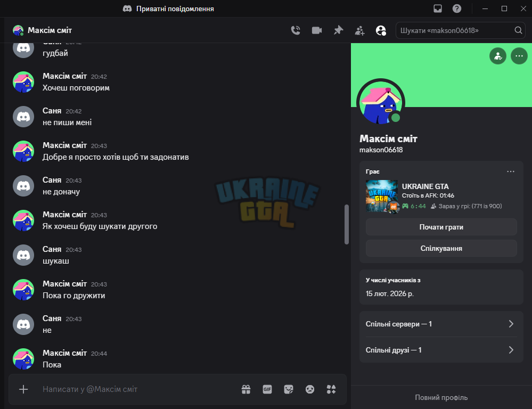Screen dimensions: 532x409
Task: Click the message 'Пока го дружити'
Action: (73, 296)
